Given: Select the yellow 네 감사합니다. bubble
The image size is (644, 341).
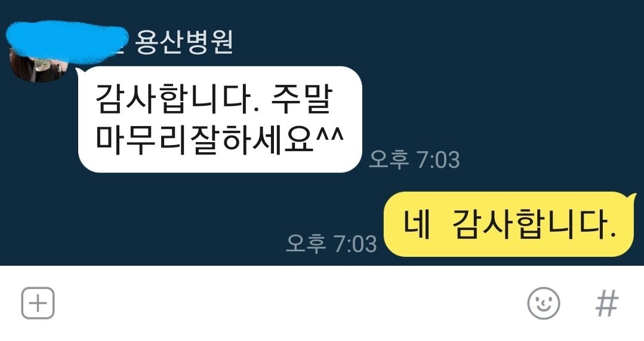Looking at the screenshot, I should 509,225.
